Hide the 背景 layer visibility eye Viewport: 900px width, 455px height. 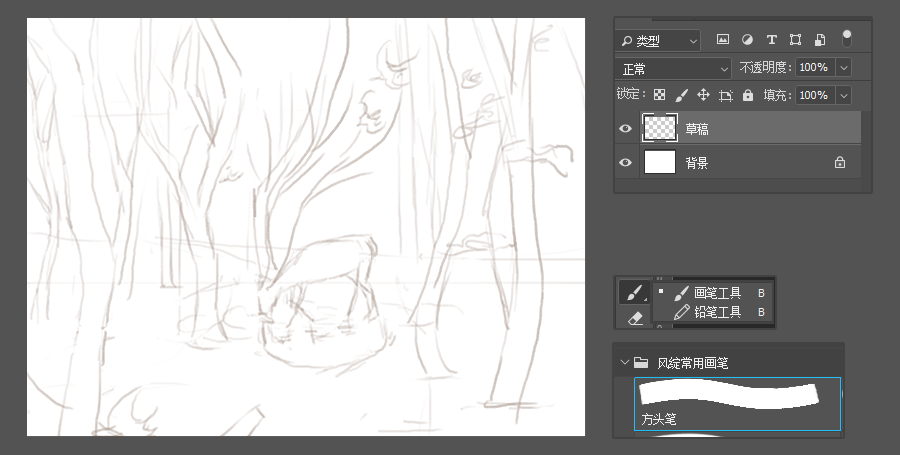coord(626,162)
